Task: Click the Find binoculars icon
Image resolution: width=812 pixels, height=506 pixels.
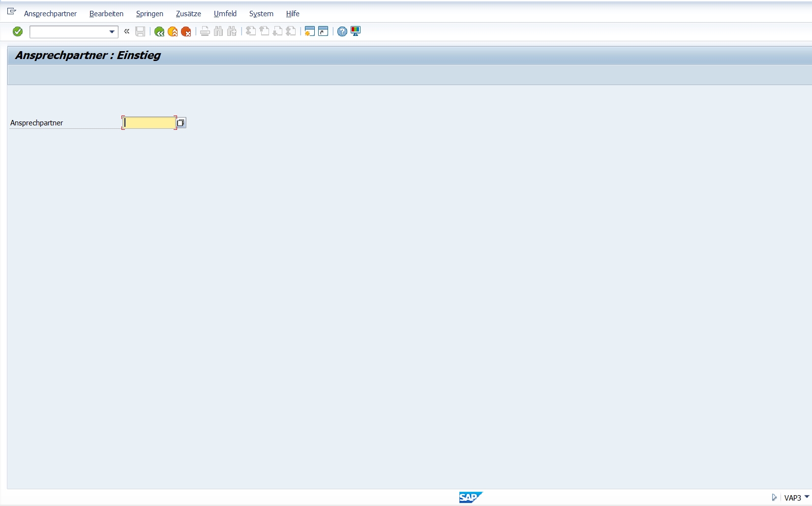Action: pos(218,31)
